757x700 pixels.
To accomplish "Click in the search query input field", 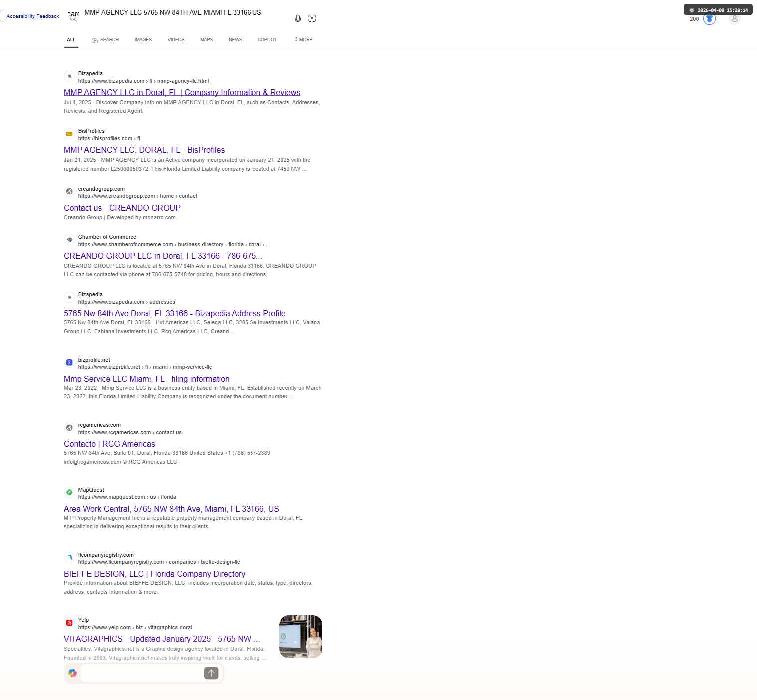I will coord(185,13).
